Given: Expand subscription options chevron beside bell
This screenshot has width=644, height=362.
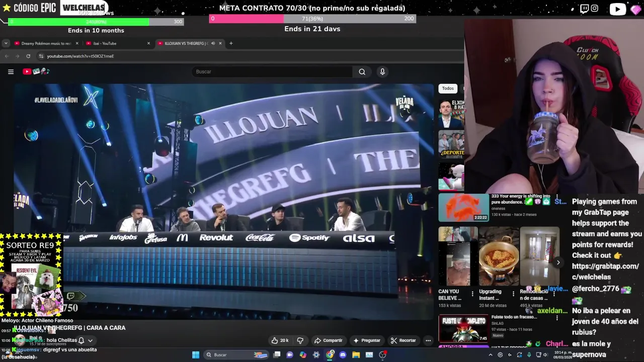Looking at the screenshot, I should click(90, 340).
